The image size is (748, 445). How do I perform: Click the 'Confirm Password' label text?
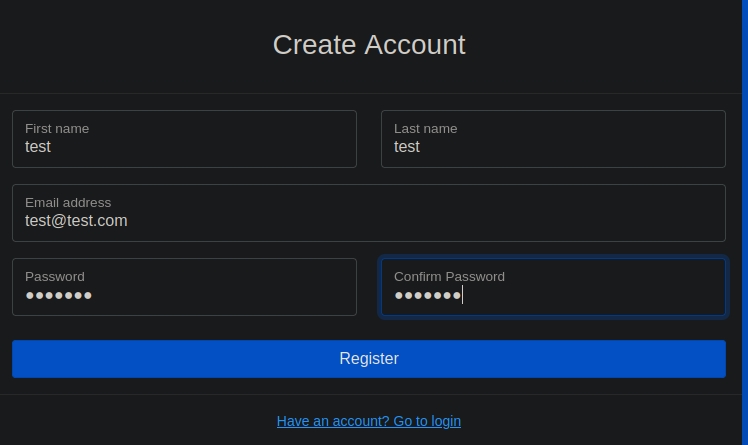point(449,276)
